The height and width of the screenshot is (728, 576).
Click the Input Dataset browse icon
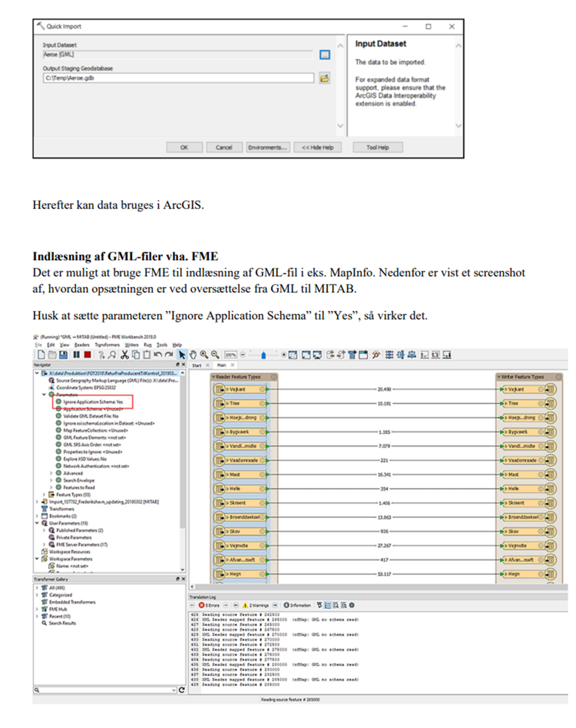(325, 54)
